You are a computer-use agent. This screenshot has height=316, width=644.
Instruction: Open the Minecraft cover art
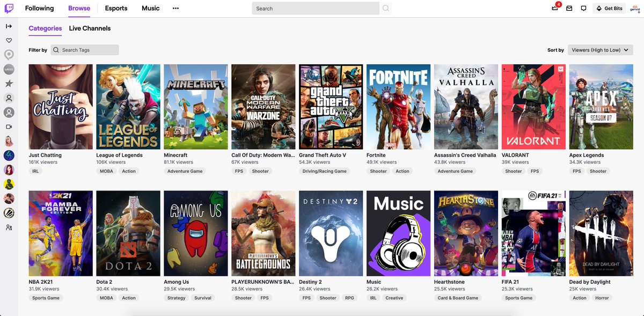pyautogui.click(x=196, y=107)
